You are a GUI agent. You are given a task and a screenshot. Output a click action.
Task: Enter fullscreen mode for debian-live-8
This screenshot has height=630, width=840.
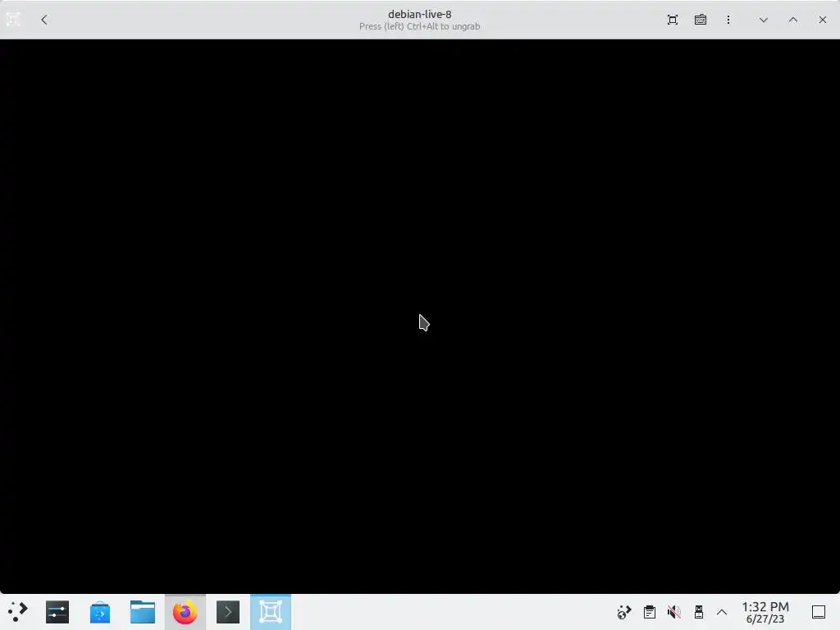point(673,20)
